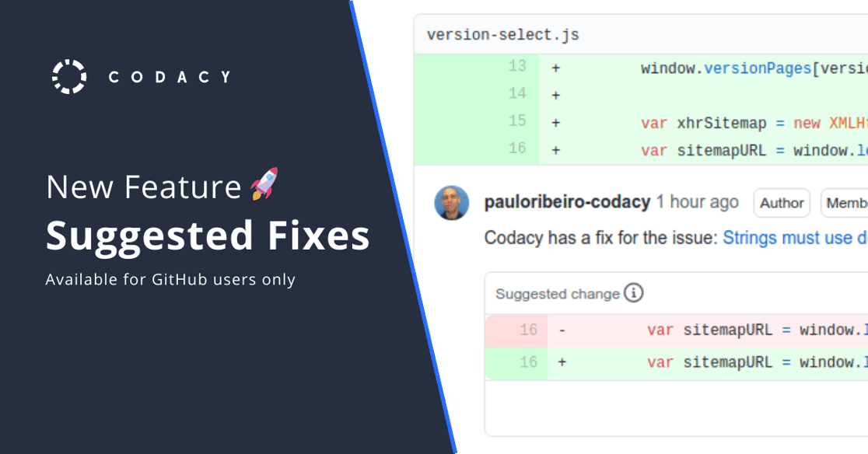This screenshot has width=868, height=454.
Task: Click the version-select.js file name header
Action: click(x=502, y=36)
